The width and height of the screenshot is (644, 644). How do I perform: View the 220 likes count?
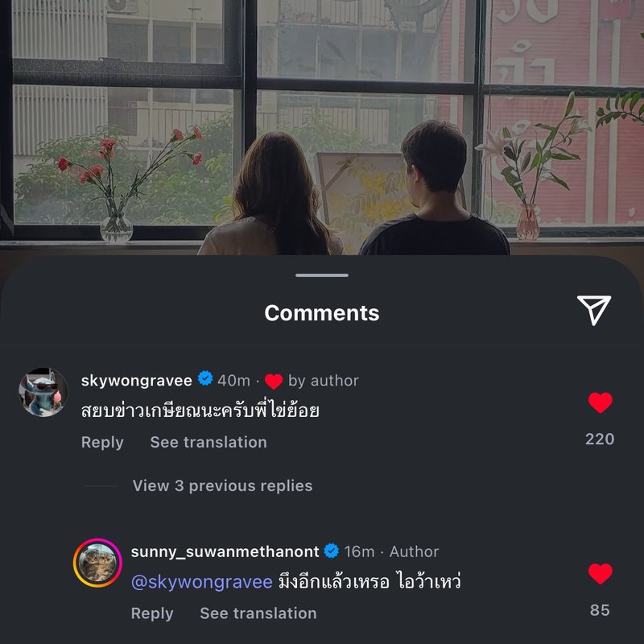point(600,439)
